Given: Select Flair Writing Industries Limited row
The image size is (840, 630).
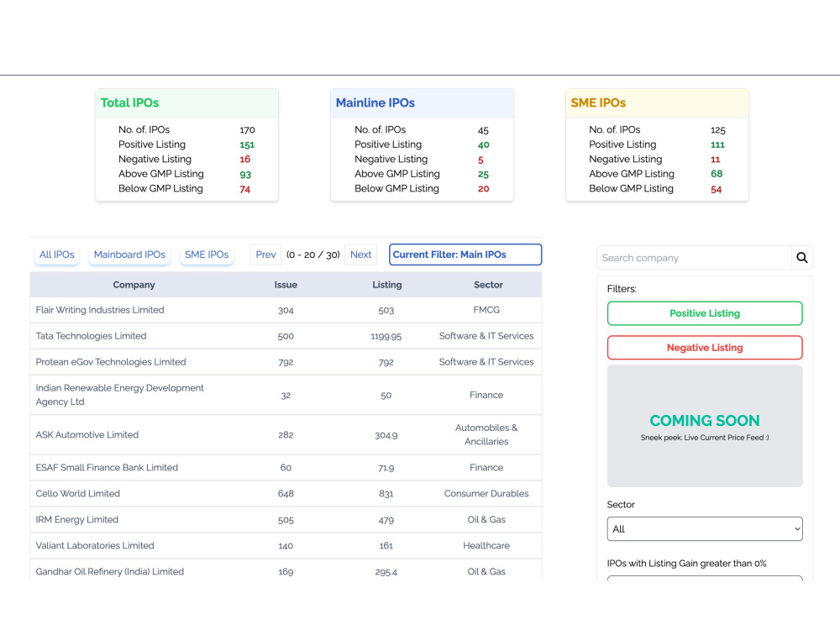Looking at the screenshot, I should tap(286, 310).
